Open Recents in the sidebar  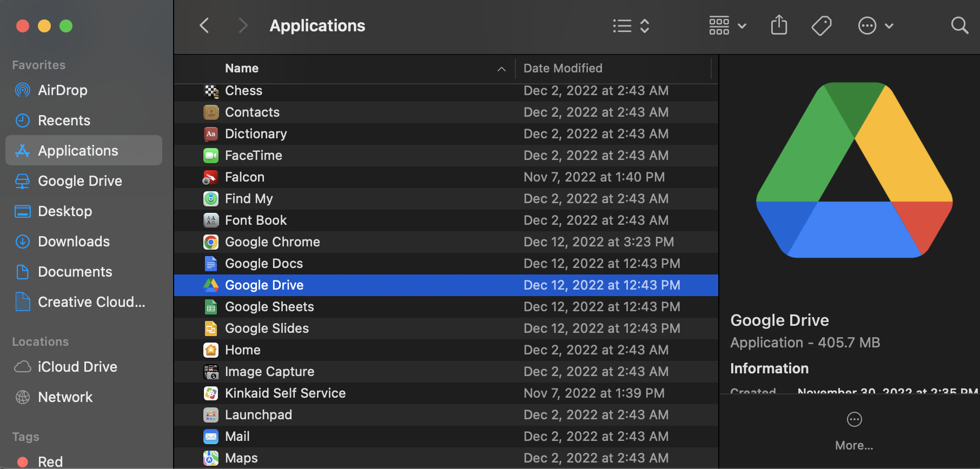[x=84, y=120]
